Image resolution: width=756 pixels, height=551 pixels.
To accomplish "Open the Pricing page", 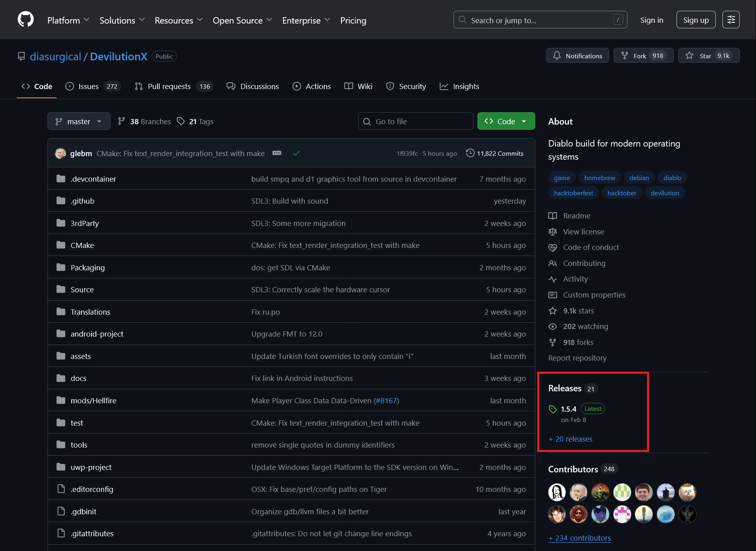I will (353, 20).
